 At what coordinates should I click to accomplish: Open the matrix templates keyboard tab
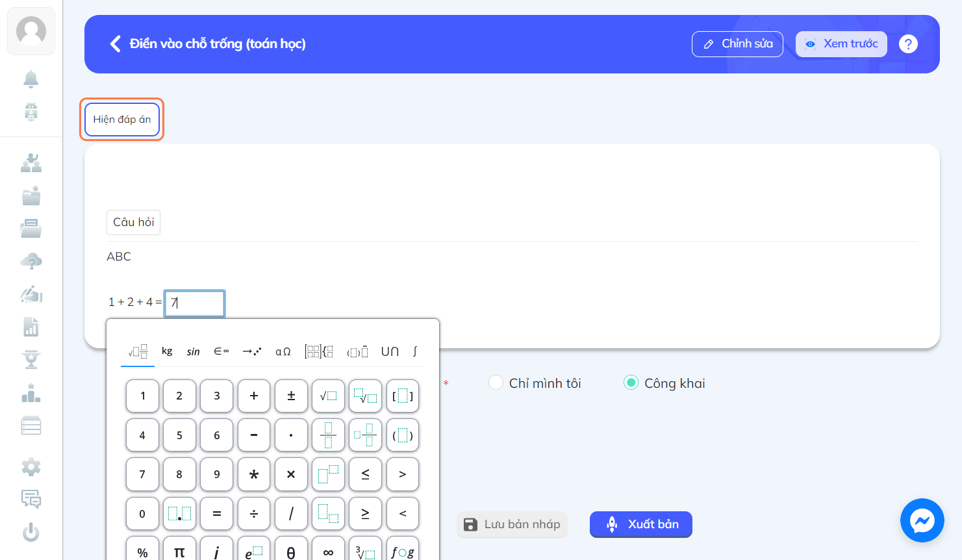pos(319,351)
